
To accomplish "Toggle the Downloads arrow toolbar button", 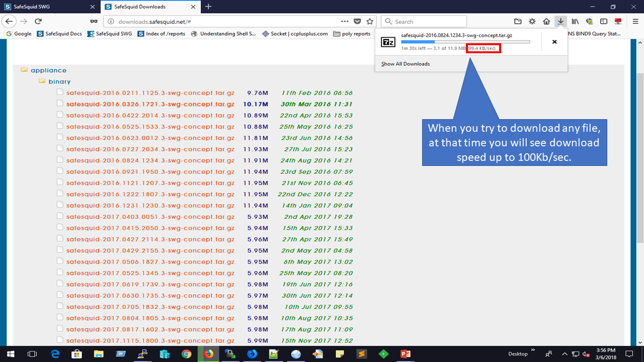I will (560, 21).
